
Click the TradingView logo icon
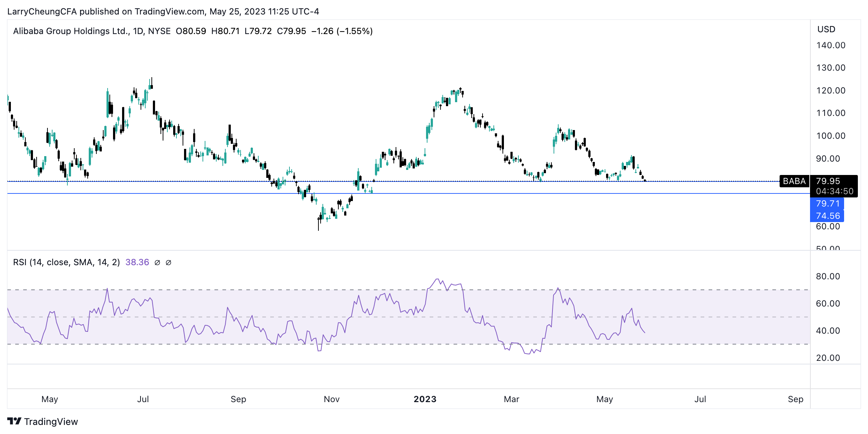(14, 421)
